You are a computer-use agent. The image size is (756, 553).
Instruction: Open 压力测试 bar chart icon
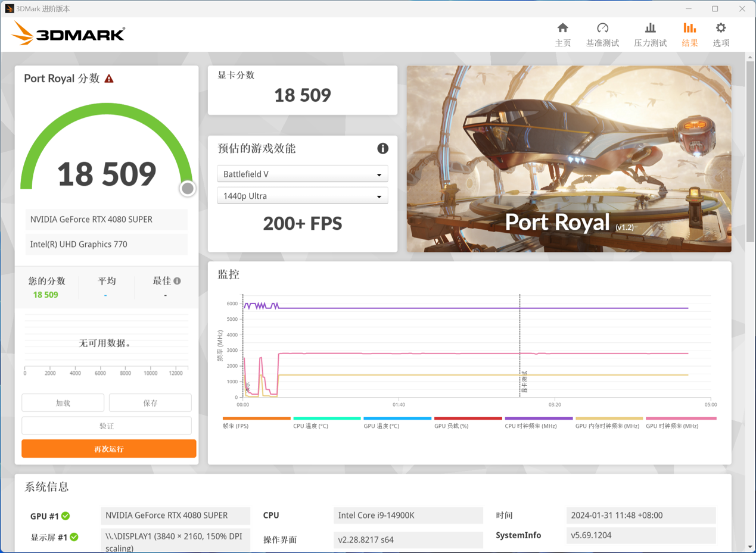pos(650,27)
